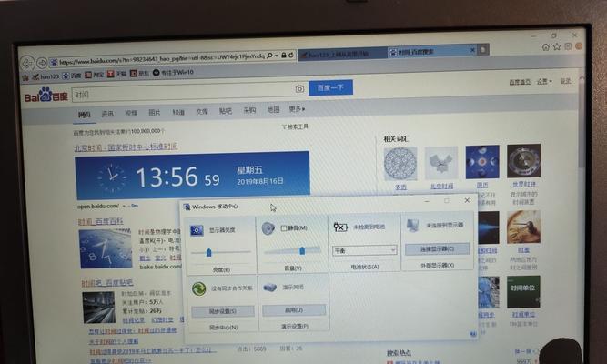
Task: Click the 北京时间 map thumbnail in 相关词汇
Action: pos(441,164)
